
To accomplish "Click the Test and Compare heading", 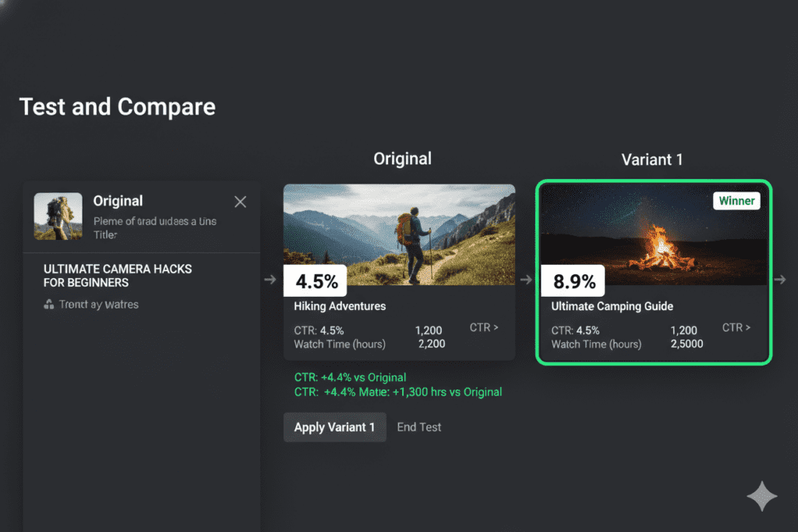I will point(118,107).
